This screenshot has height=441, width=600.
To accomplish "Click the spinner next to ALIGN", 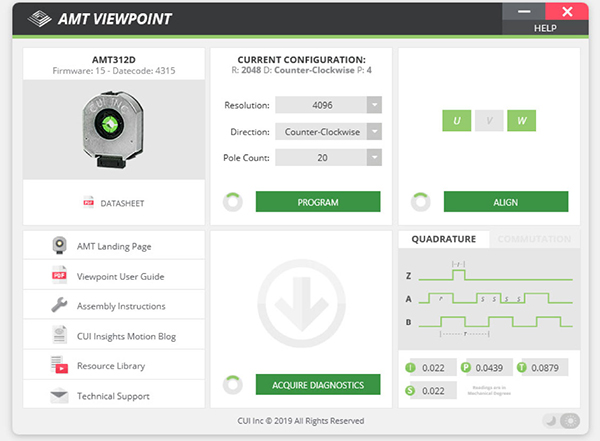I will [x=421, y=202].
